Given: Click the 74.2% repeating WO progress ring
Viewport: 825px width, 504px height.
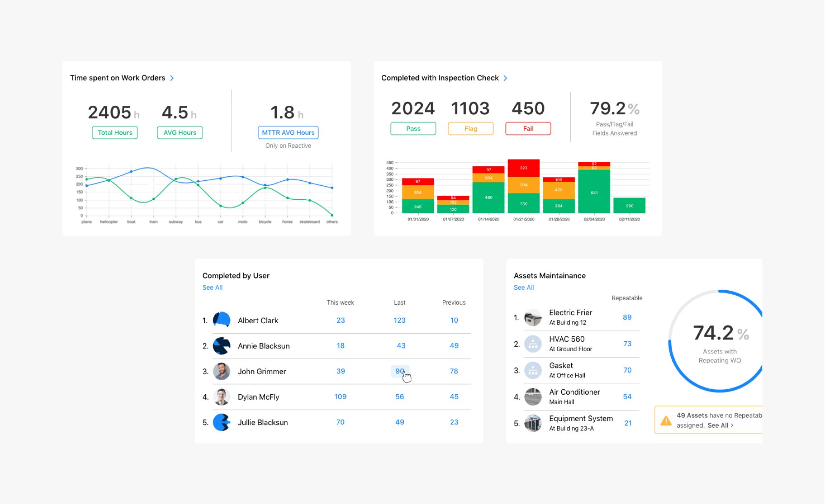Looking at the screenshot, I should [x=720, y=294].
